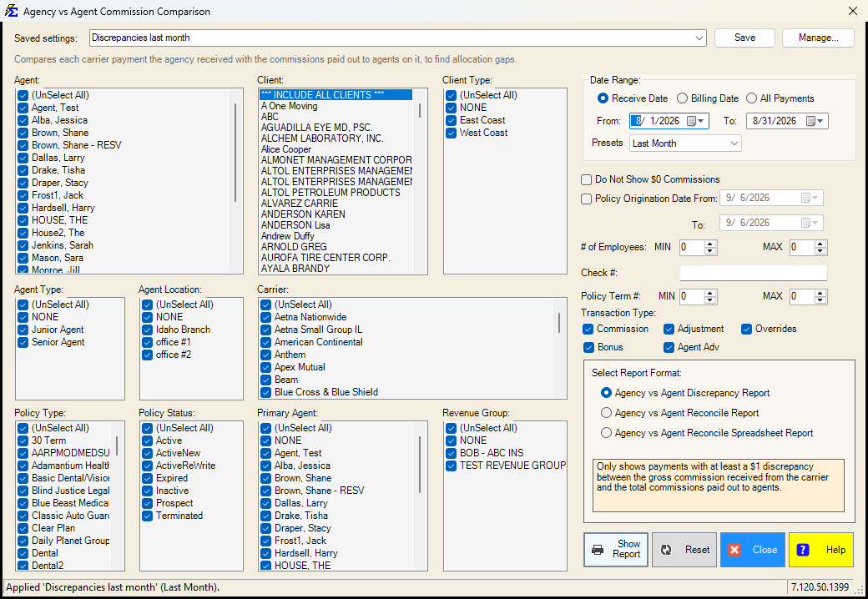Uncheck Aetna Nationwide carrier

pos(265,318)
